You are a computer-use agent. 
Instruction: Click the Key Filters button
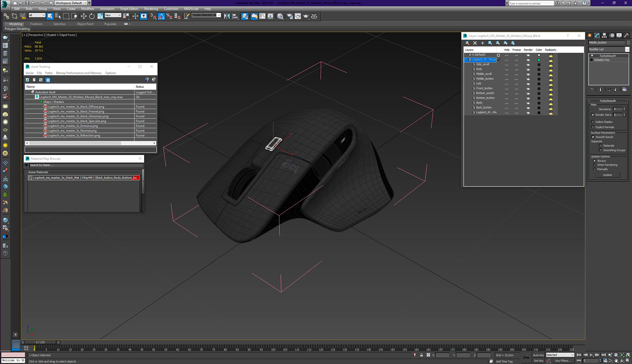click(563, 361)
